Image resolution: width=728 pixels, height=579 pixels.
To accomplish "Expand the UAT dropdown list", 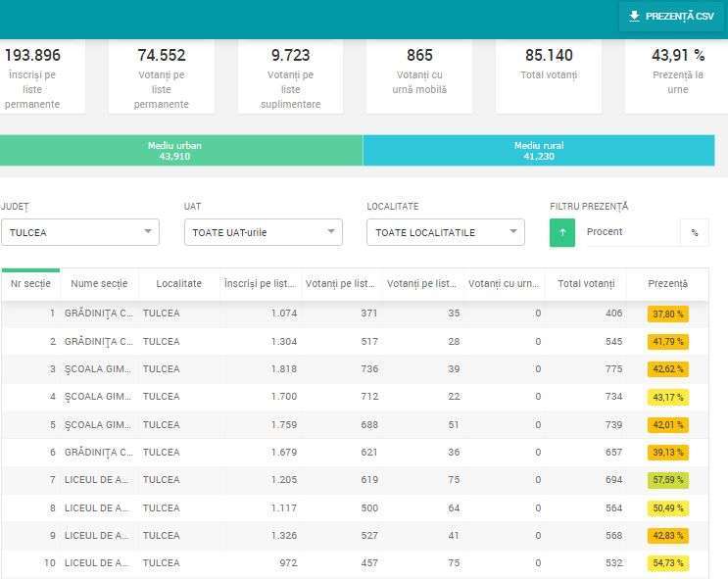I will (263, 232).
